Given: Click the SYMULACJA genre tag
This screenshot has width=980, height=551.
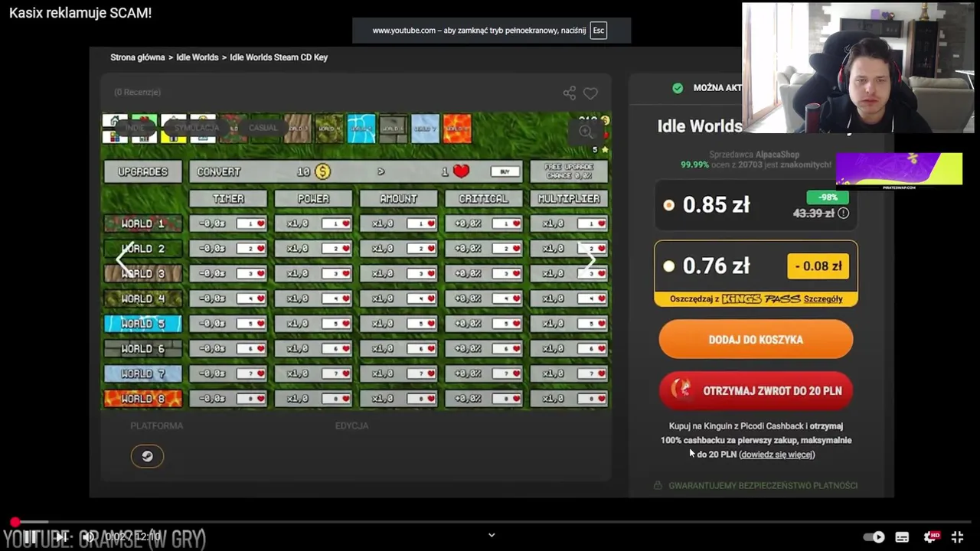Looking at the screenshot, I should [196, 128].
